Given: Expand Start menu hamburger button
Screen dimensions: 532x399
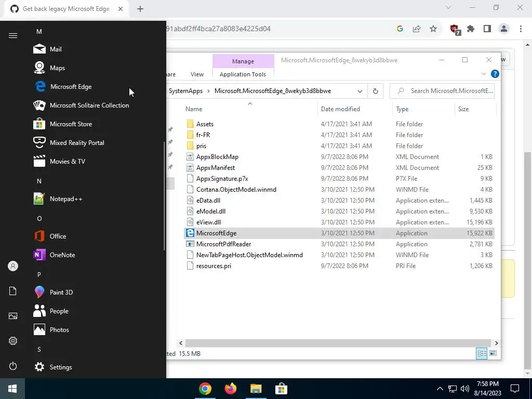Looking at the screenshot, I should click(x=13, y=36).
